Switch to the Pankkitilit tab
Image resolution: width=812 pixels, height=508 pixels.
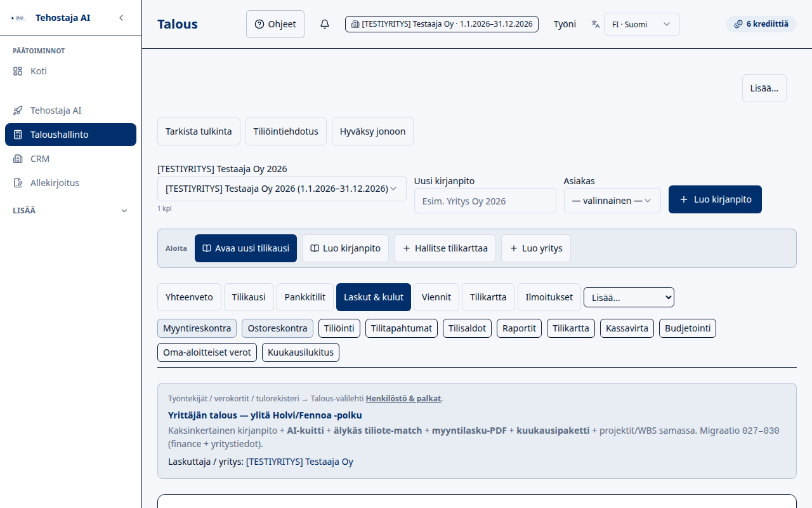pos(305,297)
